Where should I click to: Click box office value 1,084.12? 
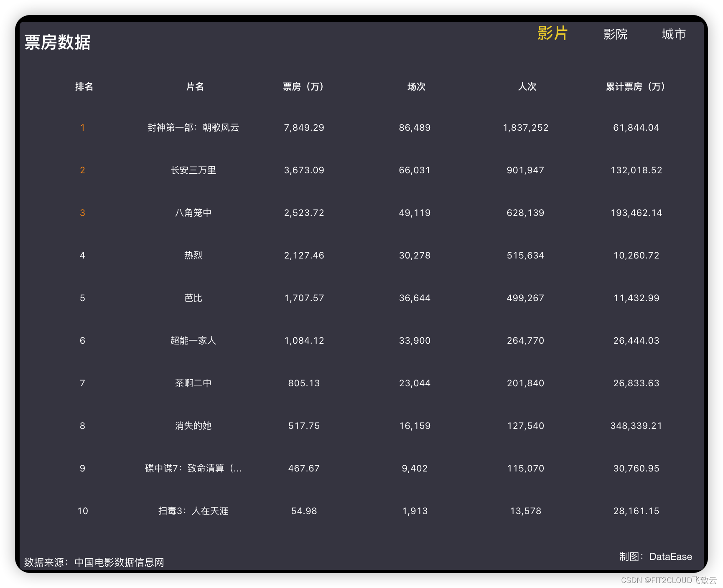(304, 340)
